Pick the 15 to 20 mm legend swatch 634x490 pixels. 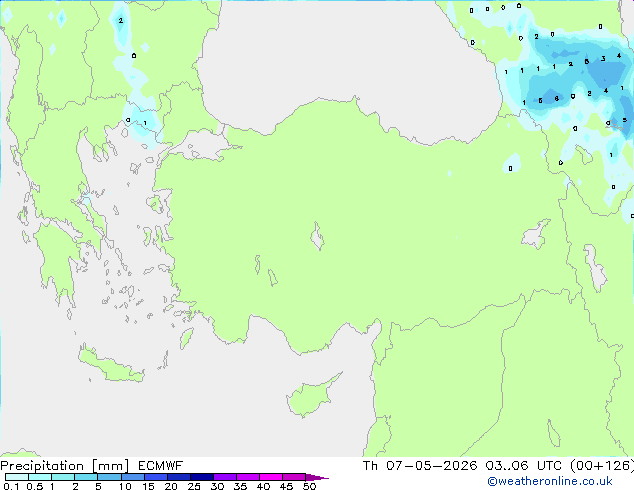coord(156,477)
